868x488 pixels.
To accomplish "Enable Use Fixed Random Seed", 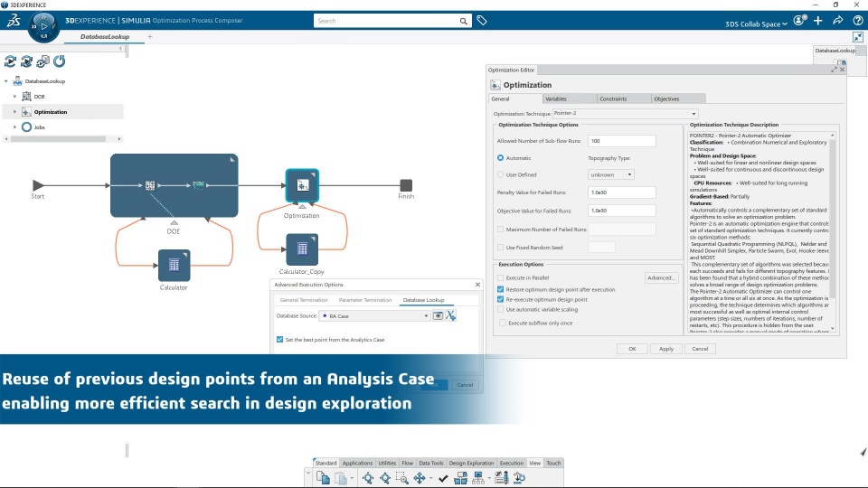I will tap(500, 248).
